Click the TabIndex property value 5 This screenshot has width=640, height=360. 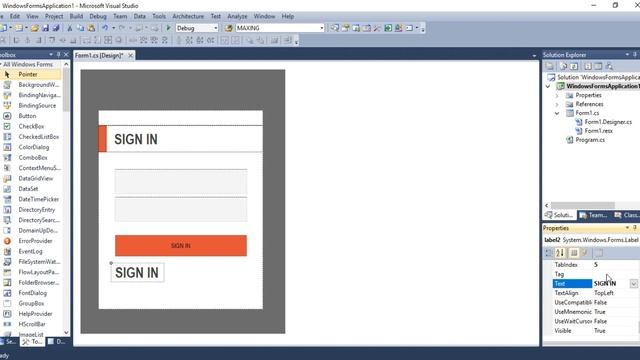596,265
